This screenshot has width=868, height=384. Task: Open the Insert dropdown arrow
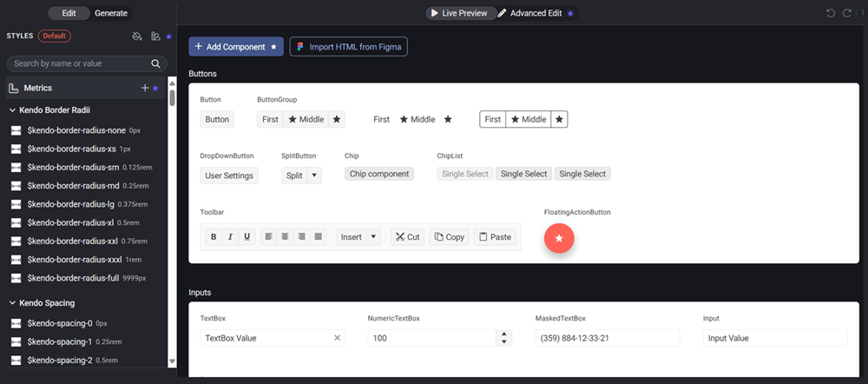(x=373, y=237)
